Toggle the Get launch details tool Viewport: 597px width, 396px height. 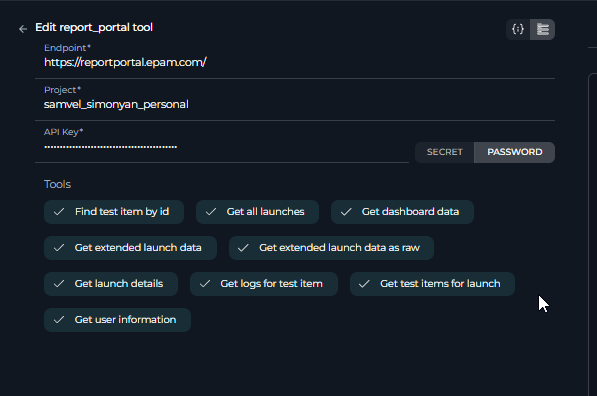click(x=111, y=284)
